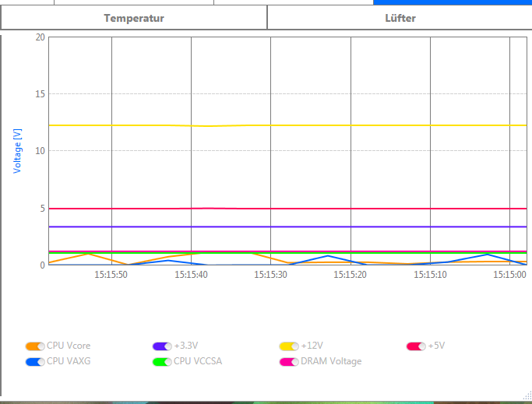Switch to the Temperatur tab
Viewport: 532px width, 404px height.
(x=134, y=18)
